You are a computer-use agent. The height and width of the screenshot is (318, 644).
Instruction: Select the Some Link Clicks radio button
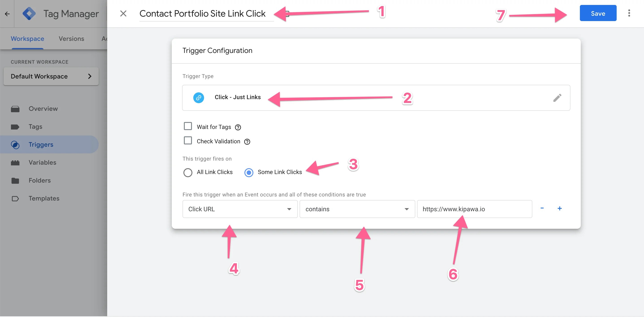click(x=248, y=172)
